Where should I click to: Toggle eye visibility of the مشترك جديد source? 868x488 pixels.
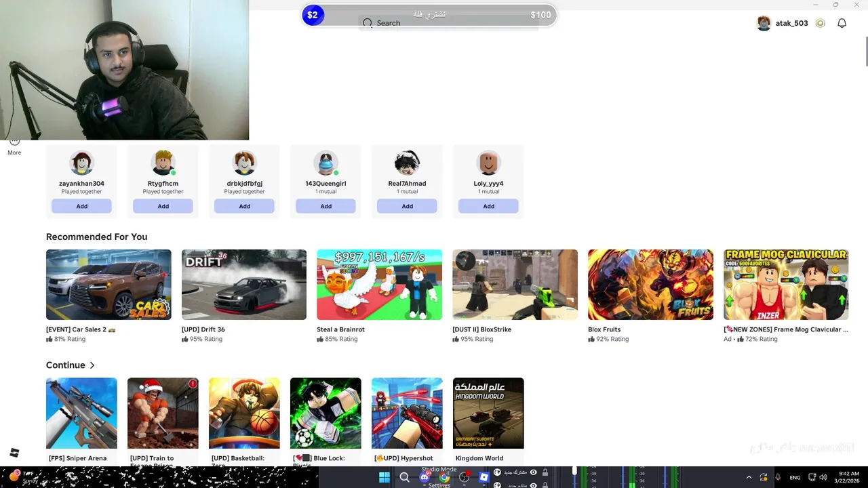[x=533, y=472]
